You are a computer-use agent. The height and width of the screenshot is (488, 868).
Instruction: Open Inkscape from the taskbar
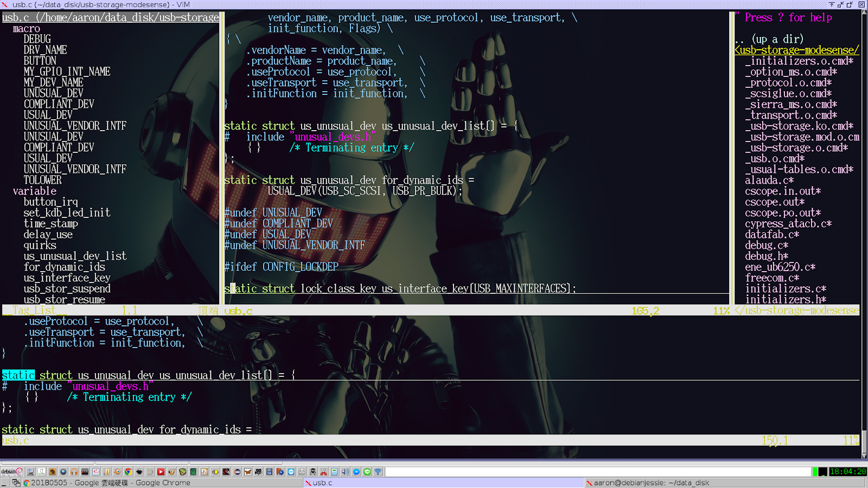(x=138, y=472)
